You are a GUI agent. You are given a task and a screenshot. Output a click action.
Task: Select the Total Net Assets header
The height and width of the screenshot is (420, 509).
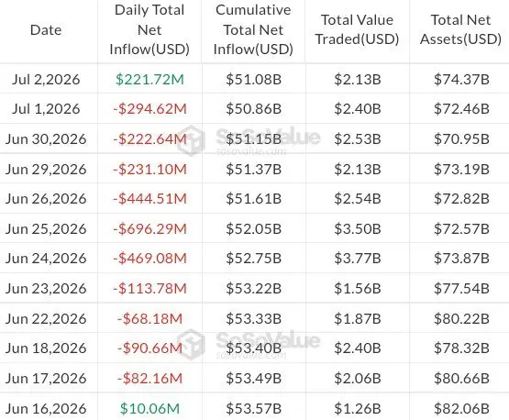pyautogui.click(x=460, y=30)
